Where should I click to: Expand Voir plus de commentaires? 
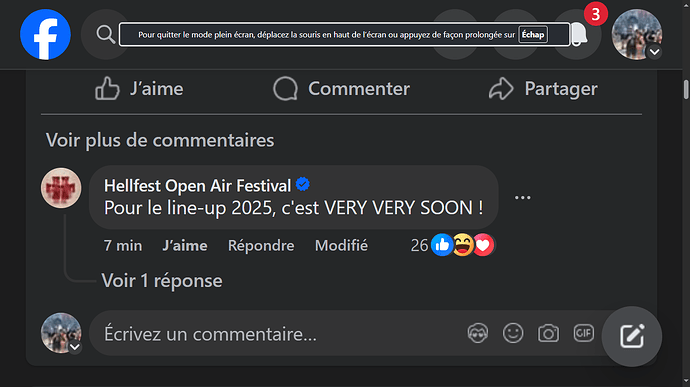(160, 140)
